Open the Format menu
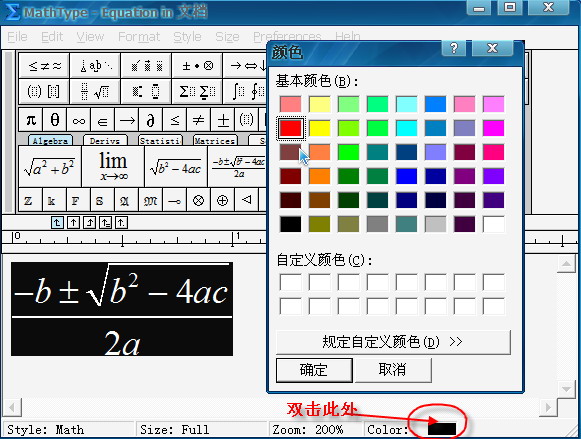The width and height of the screenshot is (581, 439). (x=139, y=37)
